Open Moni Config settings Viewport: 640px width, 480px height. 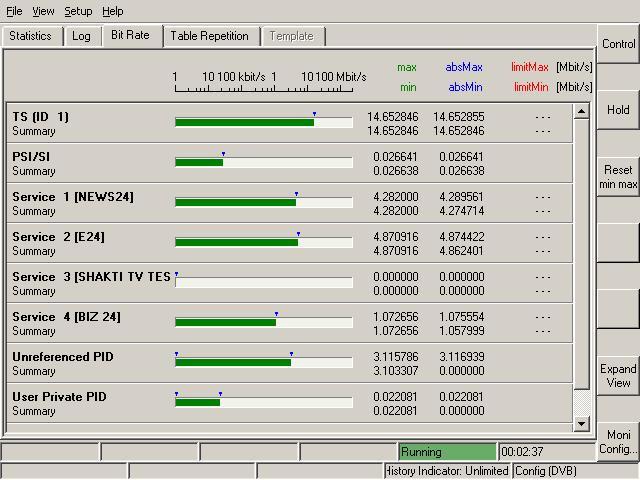click(618, 442)
